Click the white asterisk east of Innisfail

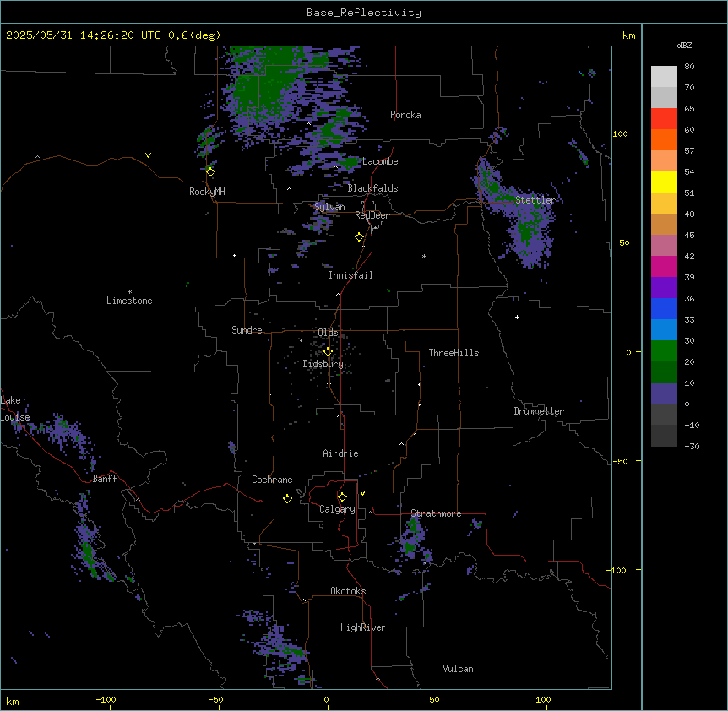click(424, 256)
